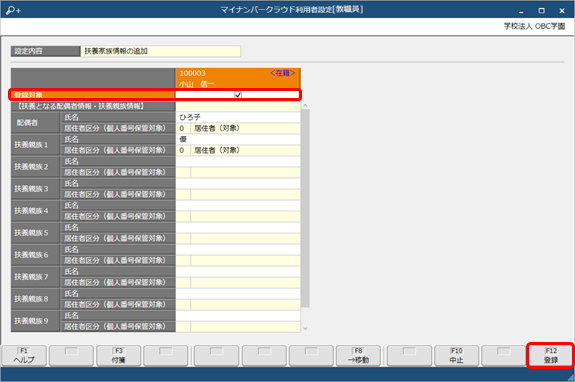Click 扶養親族5 氏名 empty field

coord(238,227)
